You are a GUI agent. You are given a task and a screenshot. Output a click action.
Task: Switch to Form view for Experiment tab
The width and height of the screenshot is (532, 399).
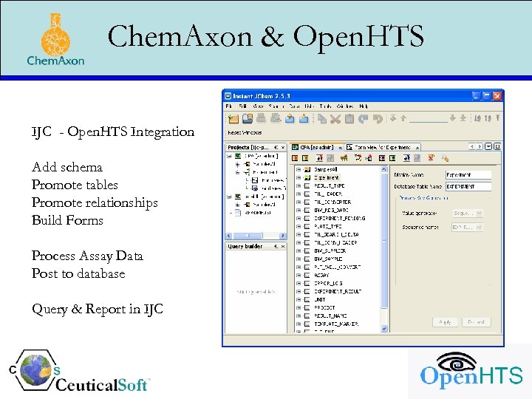point(383,147)
